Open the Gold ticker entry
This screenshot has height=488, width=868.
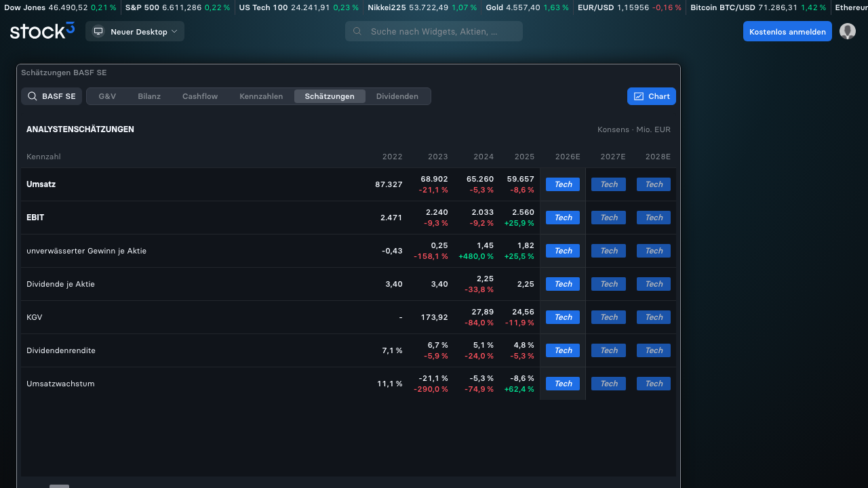pos(528,7)
